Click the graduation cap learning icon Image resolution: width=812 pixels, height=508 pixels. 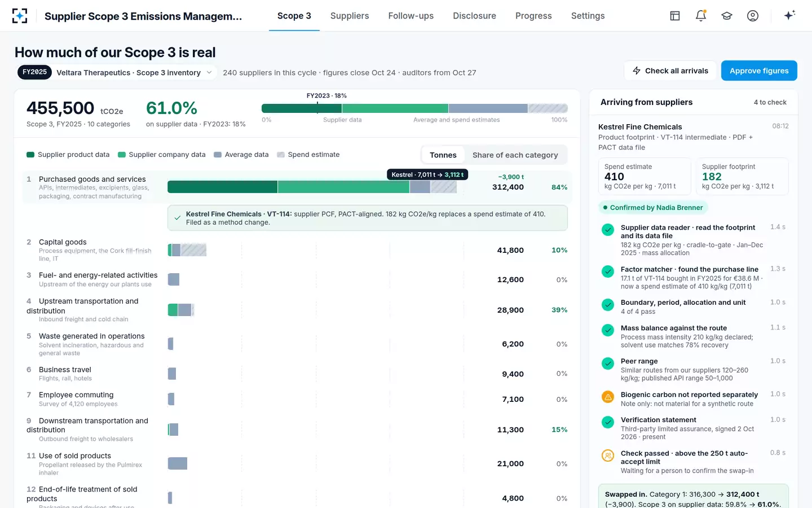click(x=727, y=16)
